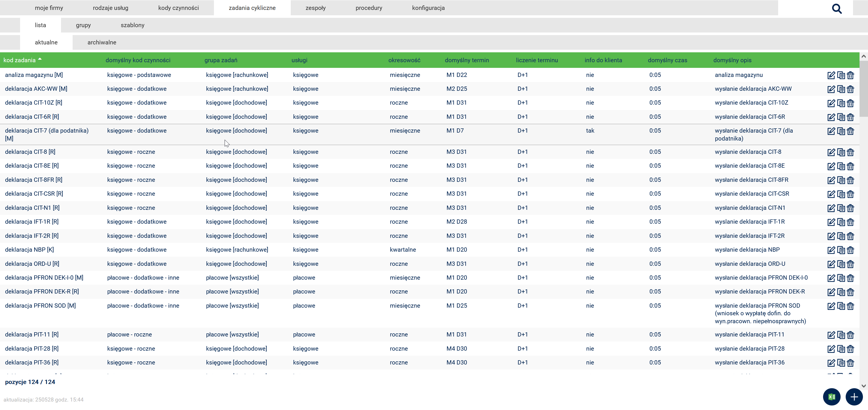Duplicate deklaracja PFRON DEK-I-0 [M] task
Image resolution: width=868 pixels, height=410 pixels.
(841, 278)
